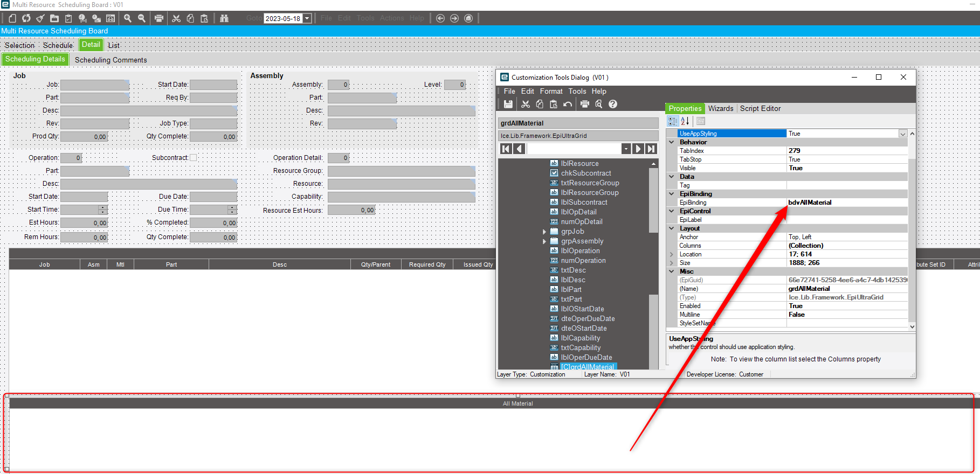Switch property grid to Categorized view
Screen dimensions: 980x474
673,121
